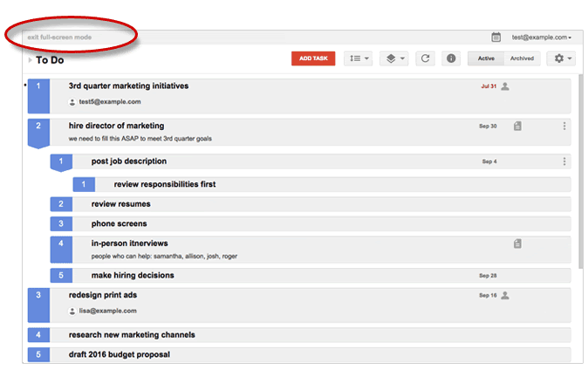
Task: Open the sort order dropdown
Action: tap(359, 58)
